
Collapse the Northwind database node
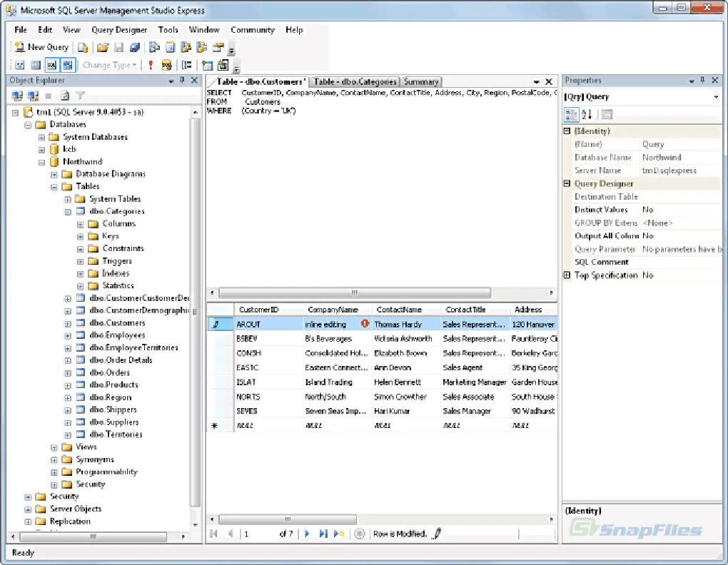point(41,163)
